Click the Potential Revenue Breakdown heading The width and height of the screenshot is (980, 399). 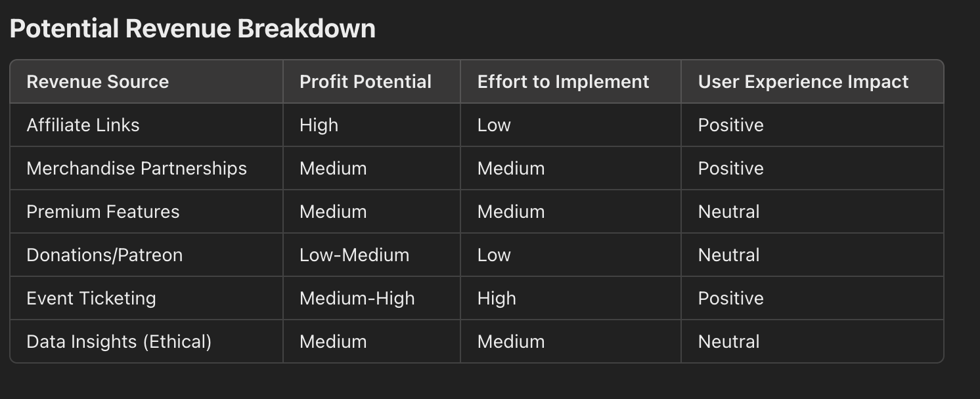point(192,29)
